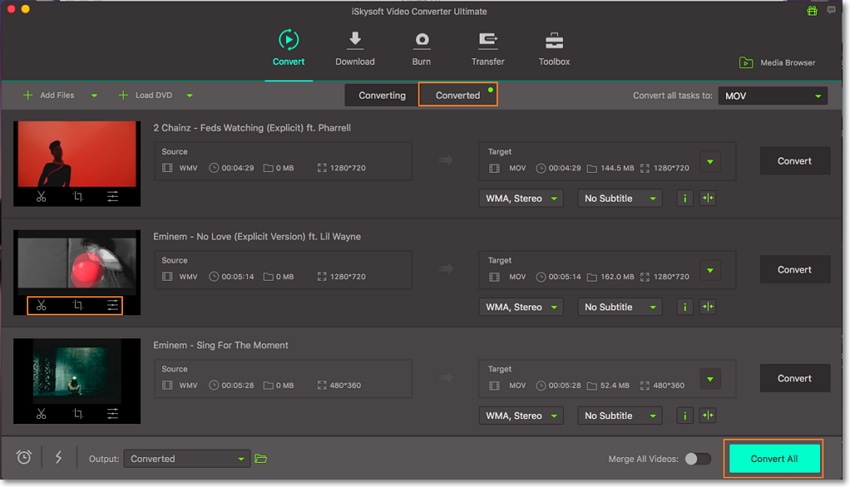Crop the Sing For The Moment video

click(x=78, y=414)
